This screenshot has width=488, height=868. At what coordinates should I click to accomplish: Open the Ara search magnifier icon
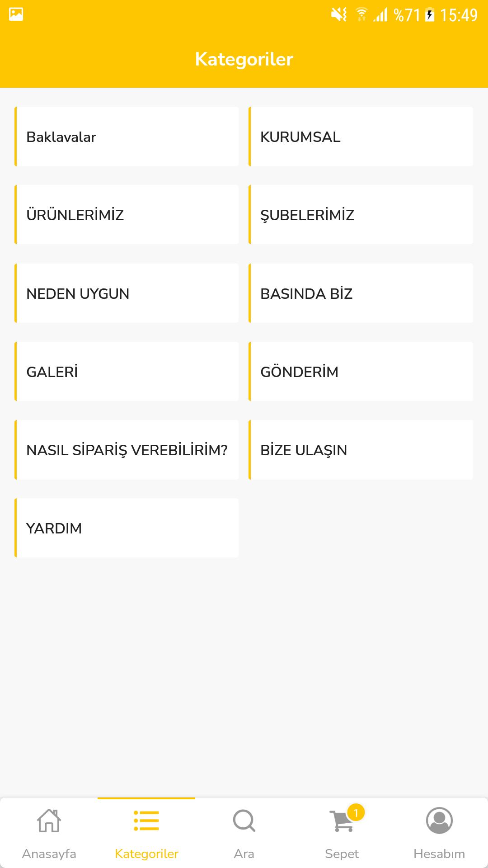(x=244, y=821)
